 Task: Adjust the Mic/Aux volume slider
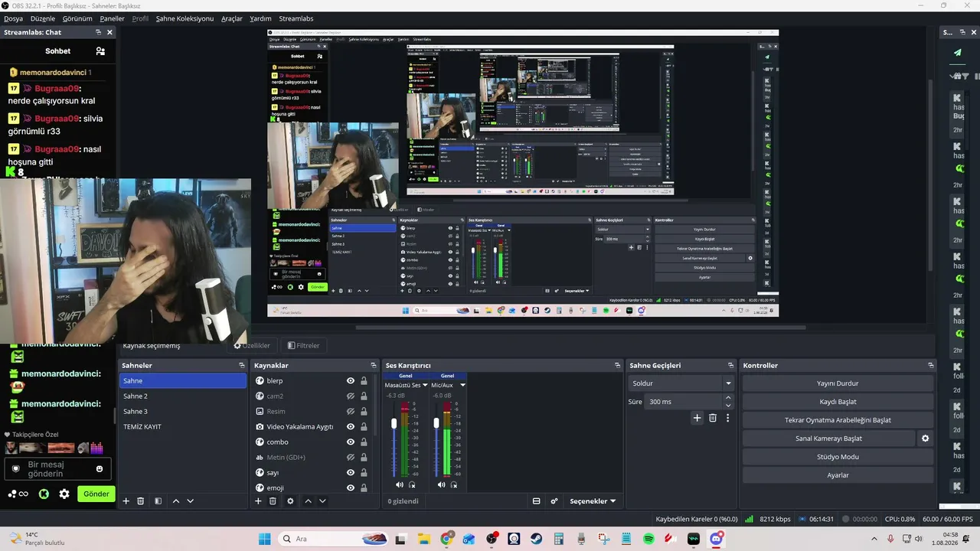point(436,423)
